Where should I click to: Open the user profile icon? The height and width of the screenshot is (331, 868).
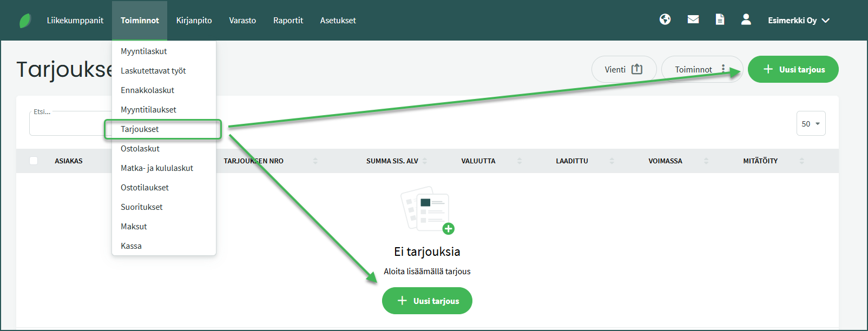(746, 19)
